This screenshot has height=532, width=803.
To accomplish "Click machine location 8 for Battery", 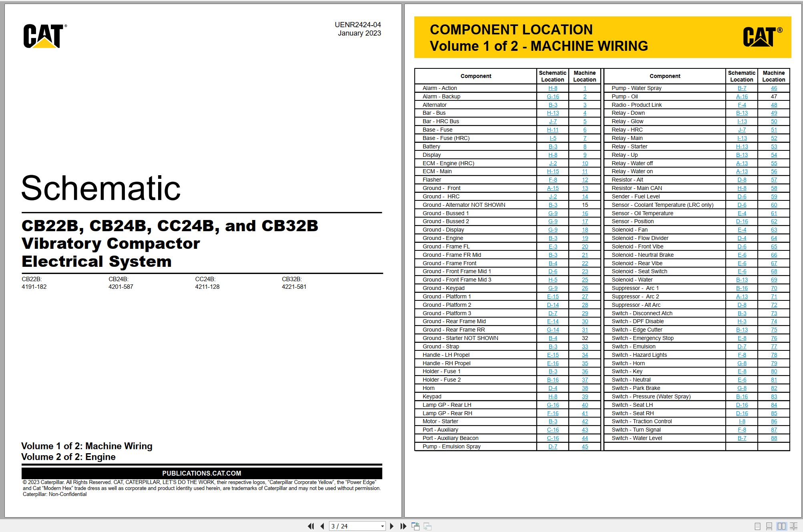I will [585, 147].
